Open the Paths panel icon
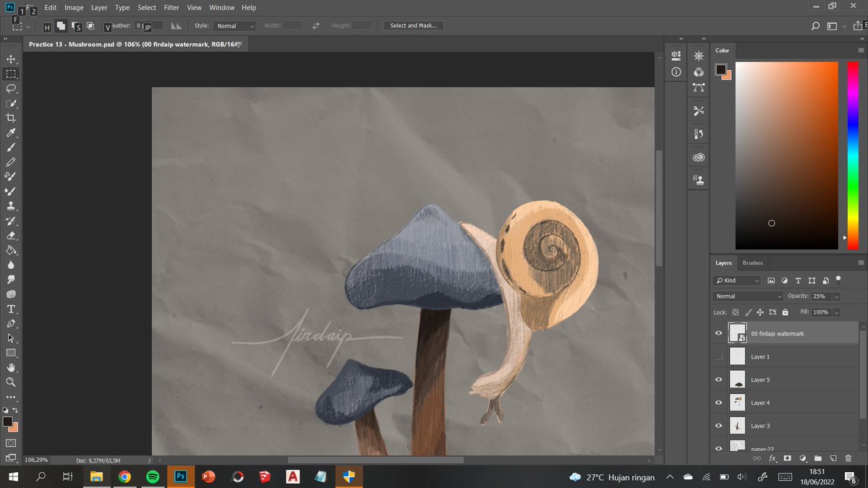This screenshot has height=488, width=868. [x=699, y=87]
